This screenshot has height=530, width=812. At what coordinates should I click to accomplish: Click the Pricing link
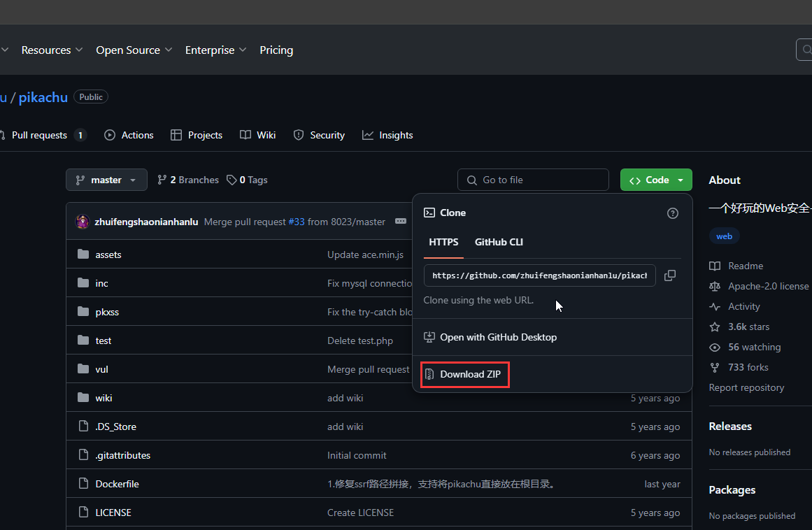[276, 50]
